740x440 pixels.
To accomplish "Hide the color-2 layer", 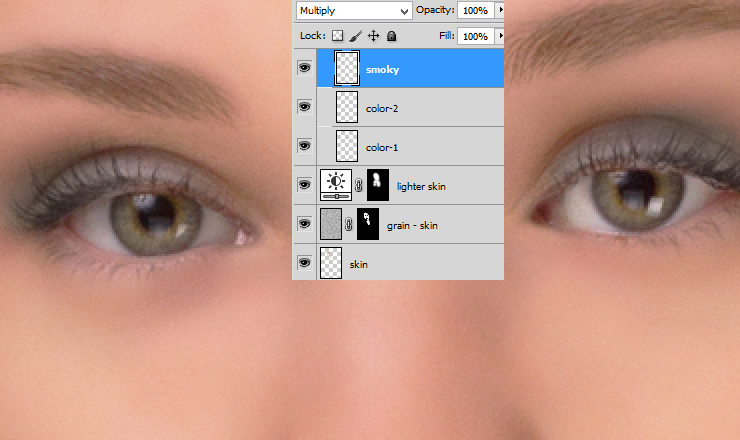I will 304,107.
